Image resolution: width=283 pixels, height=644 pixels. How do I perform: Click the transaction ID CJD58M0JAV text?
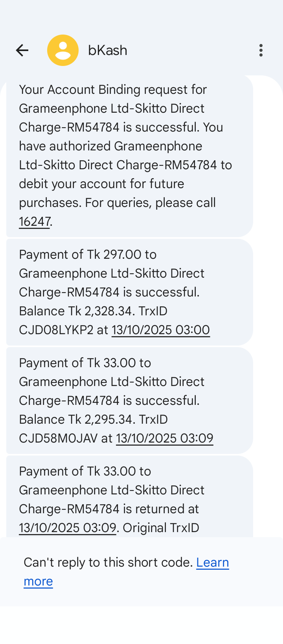(x=58, y=438)
